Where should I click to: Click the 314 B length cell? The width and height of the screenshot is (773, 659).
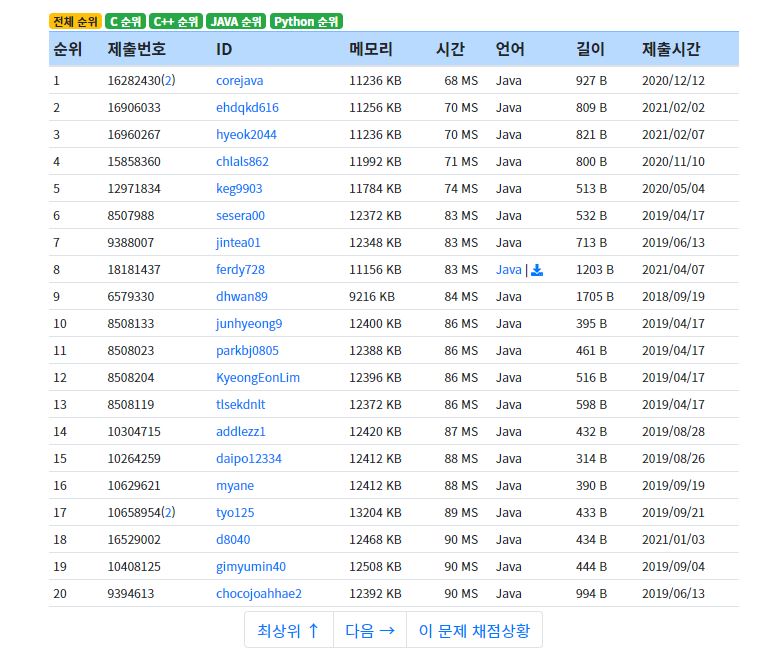591,459
